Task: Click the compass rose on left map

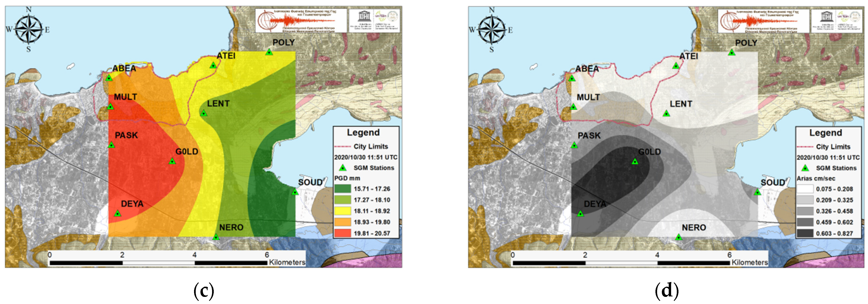Action: point(29,30)
